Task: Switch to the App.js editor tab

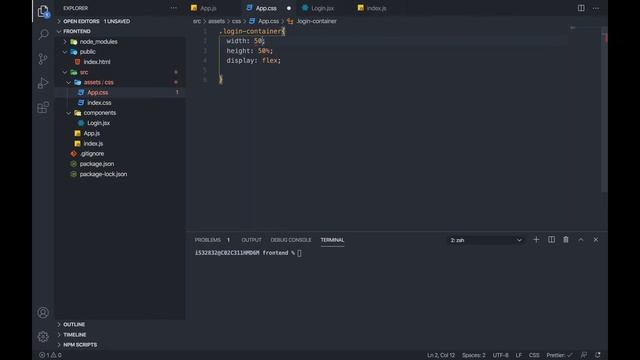Action: (208, 8)
